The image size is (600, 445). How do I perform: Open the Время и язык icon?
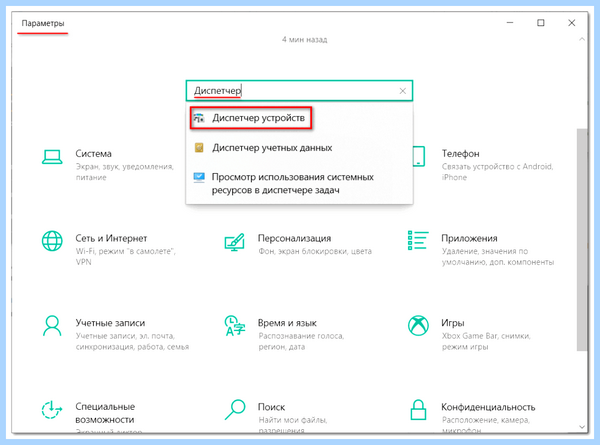(x=235, y=326)
